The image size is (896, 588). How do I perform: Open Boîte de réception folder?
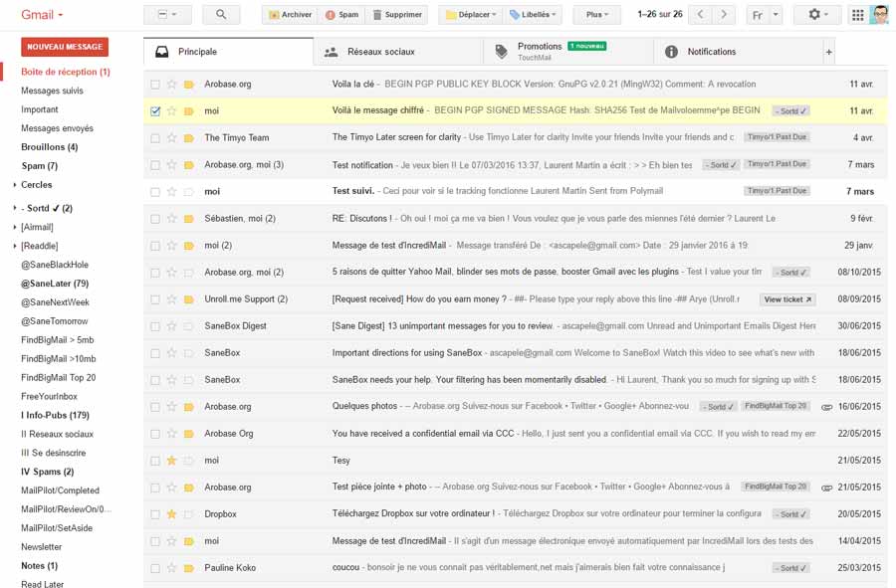(65, 72)
